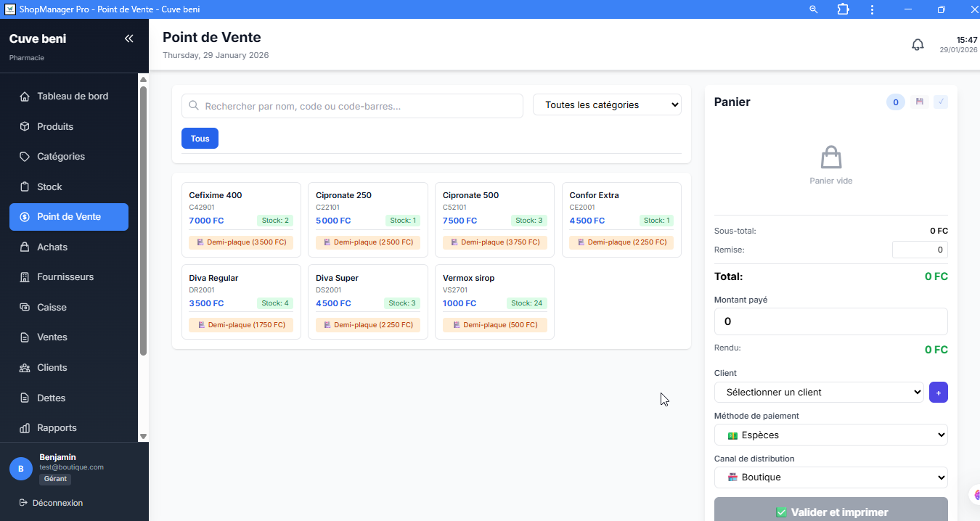Open the notifications bell

coord(918,45)
